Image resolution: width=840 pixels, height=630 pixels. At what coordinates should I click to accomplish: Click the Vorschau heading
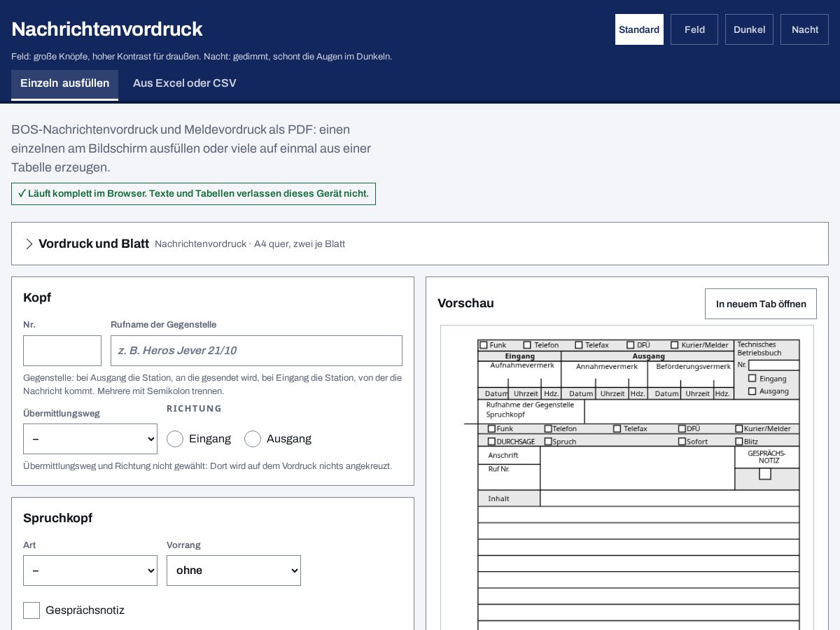click(465, 303)
